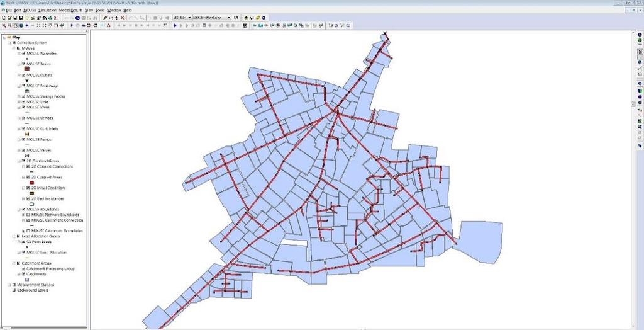644x330 pixels.
Task: Expand the Measurement Stations node
Action: coord(9,285)
